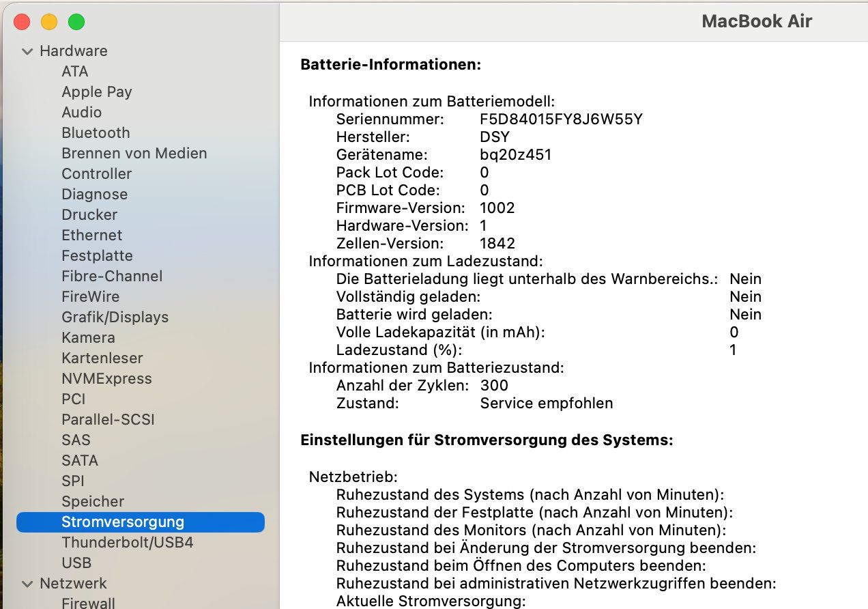Click the 'Ladezustand (%)' label
Image resolution: width=868 pixels, height=609 pixels.
coord(399,350)
